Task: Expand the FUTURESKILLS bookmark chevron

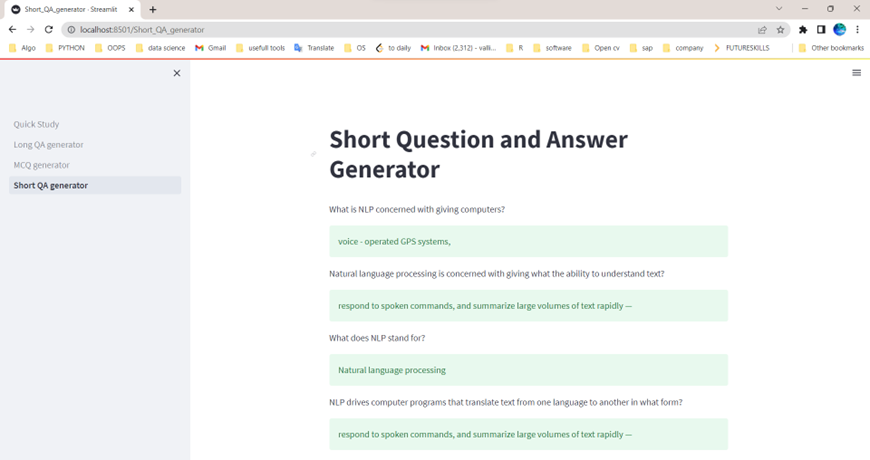Action: coord(717,48)
